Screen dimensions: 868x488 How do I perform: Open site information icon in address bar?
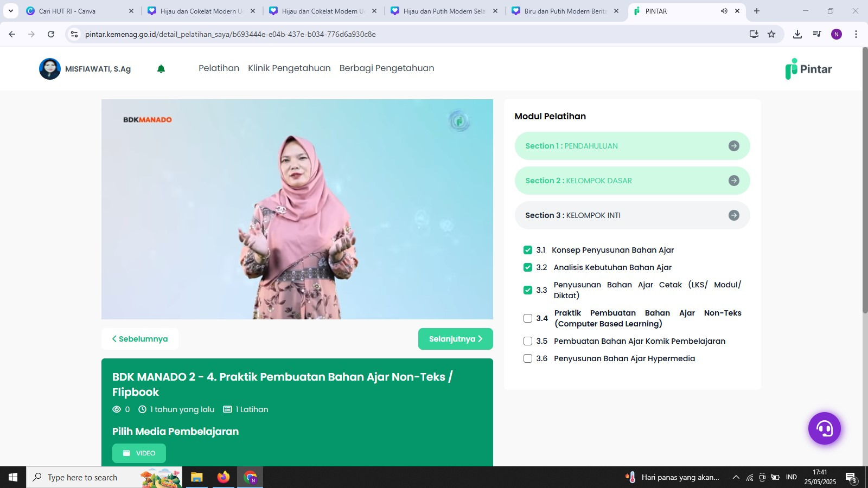[x=74, y=34]
